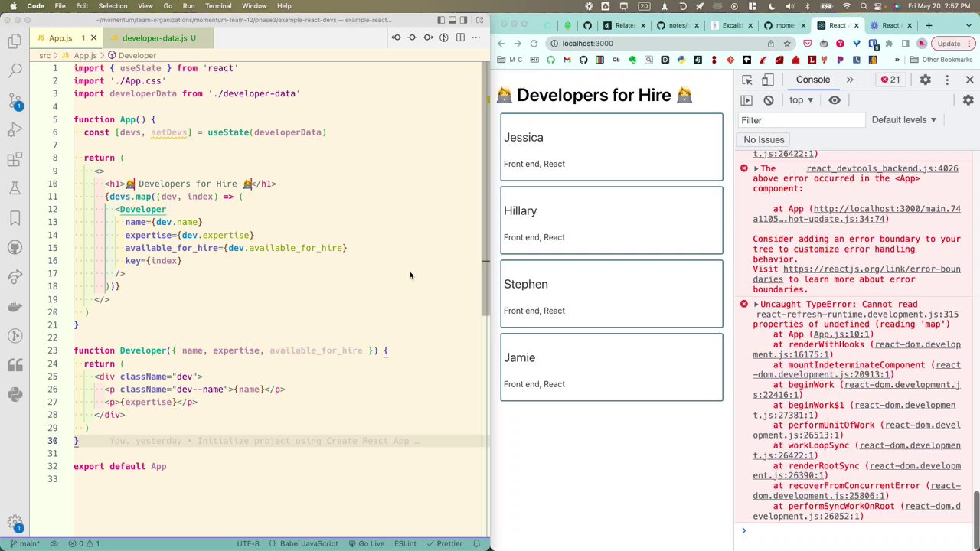Click the Split Editor Right icon
The image size is (980, 551).
click(x=460, y=37)
